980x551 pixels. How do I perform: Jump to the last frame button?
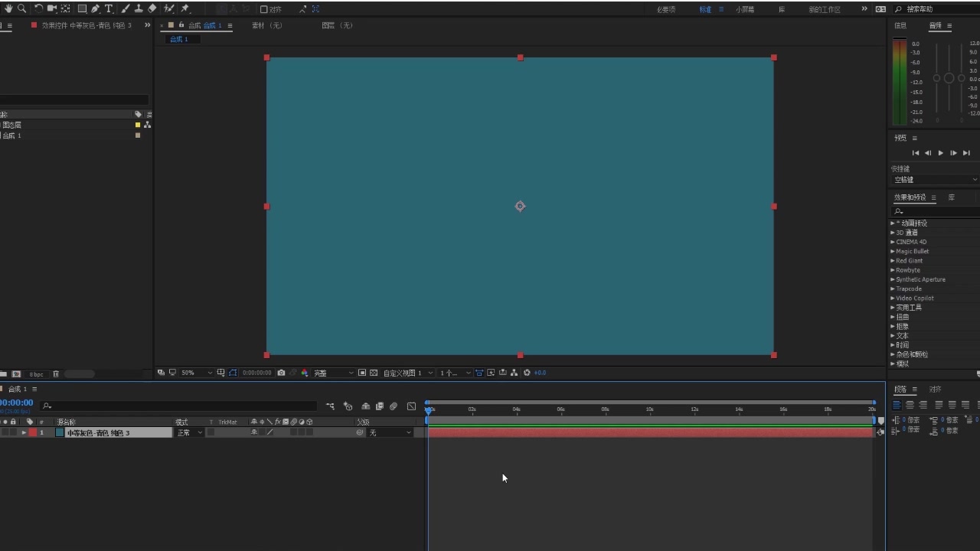coord(966,153)
